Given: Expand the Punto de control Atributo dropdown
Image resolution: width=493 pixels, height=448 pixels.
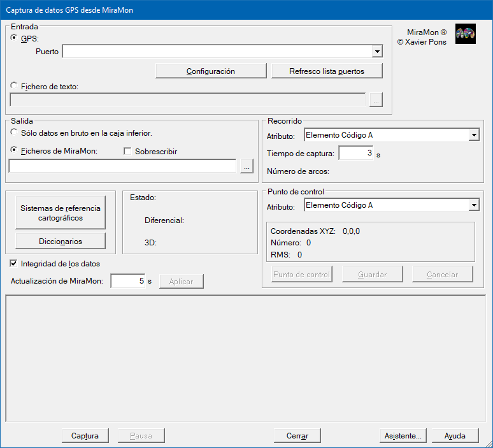Looking at the screenshot, I should pos(473,205).
